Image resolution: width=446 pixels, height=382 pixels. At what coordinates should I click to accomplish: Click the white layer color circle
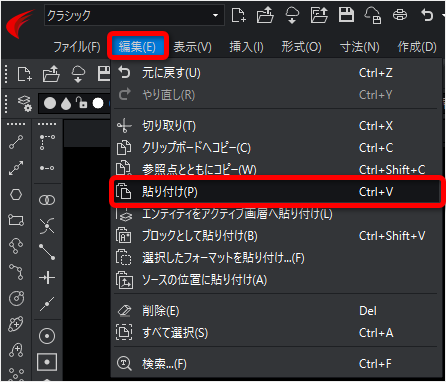pos(98,103)
